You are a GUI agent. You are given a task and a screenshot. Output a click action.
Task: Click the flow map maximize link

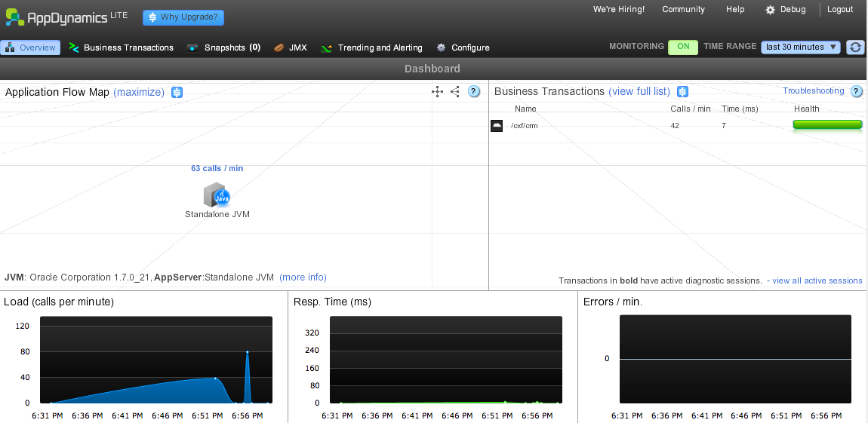tap(139, 92)
